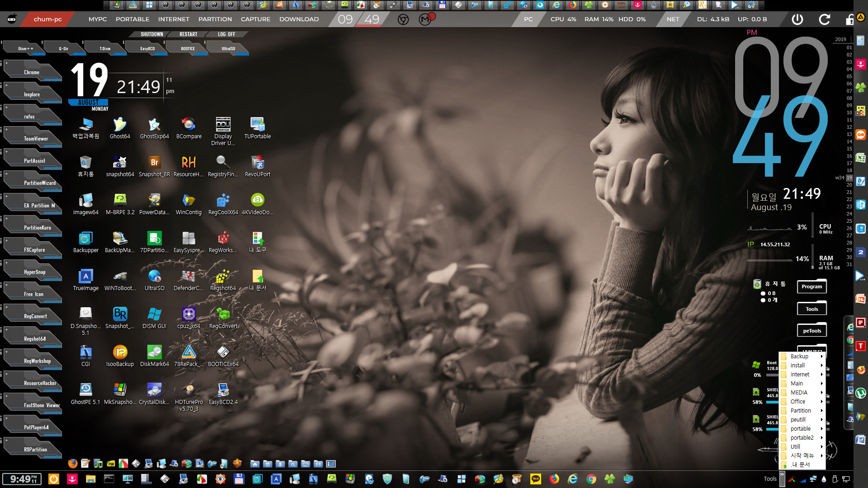Open the snapshot64 shortcut

tap(120, 166)
